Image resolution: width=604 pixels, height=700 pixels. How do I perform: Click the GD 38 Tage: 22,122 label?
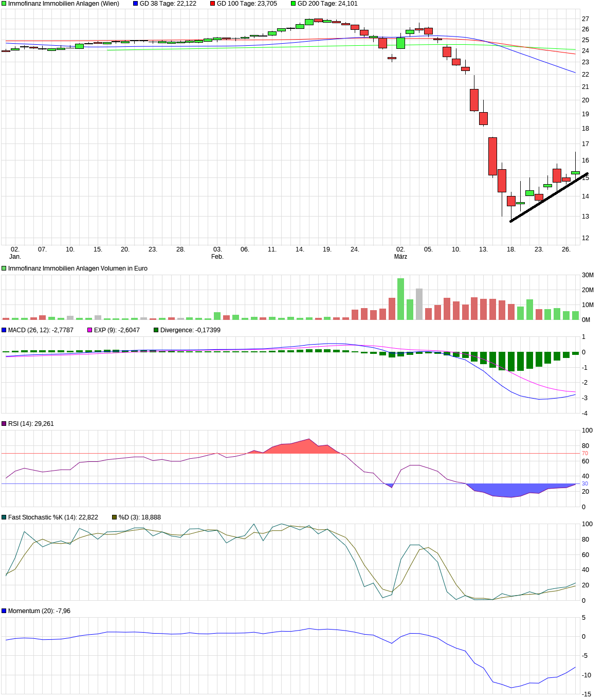coord(168,4)
